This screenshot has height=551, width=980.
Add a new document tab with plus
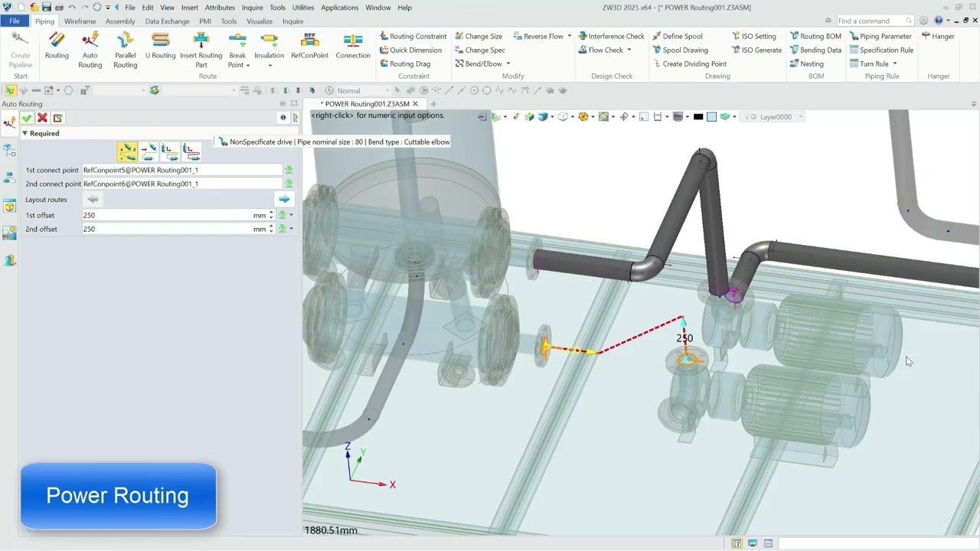pos(433,104)
